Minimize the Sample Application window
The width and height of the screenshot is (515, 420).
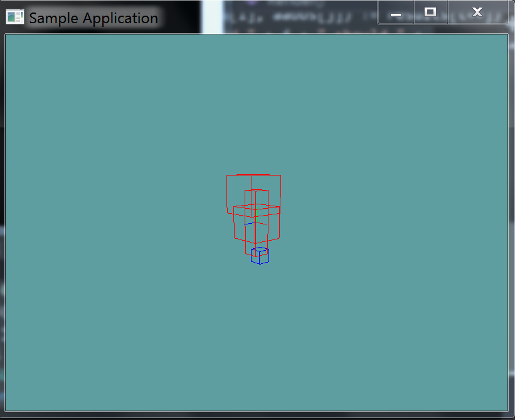tap(395, 13)
